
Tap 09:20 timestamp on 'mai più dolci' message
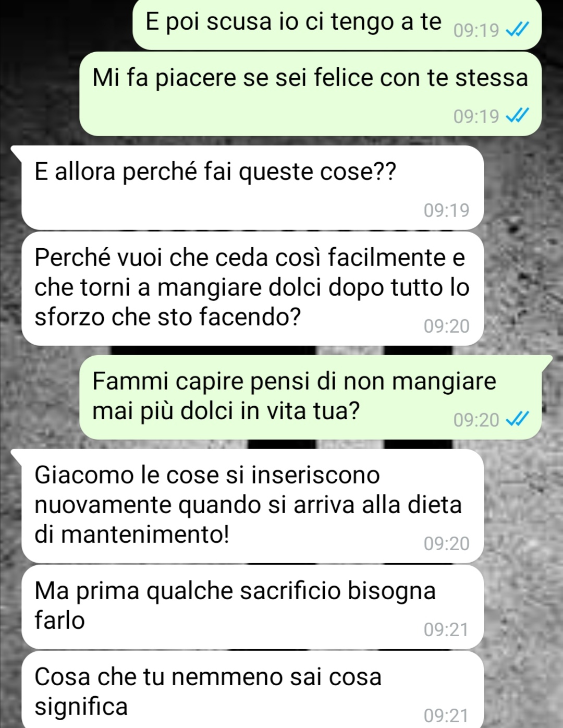(476, 420)
